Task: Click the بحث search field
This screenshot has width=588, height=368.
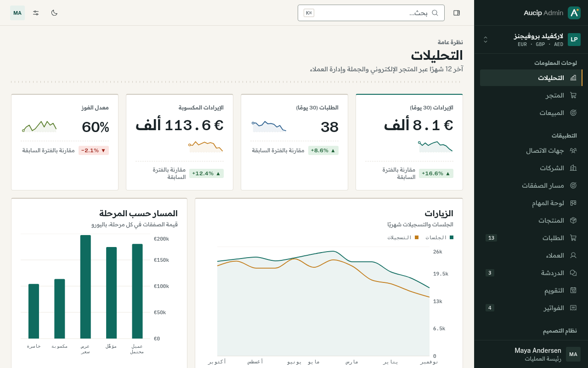Action: pyautogui.click(x=371, y=13)
